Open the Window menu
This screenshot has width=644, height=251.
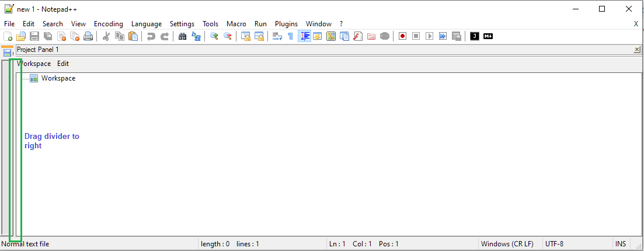tap(319, 24)
